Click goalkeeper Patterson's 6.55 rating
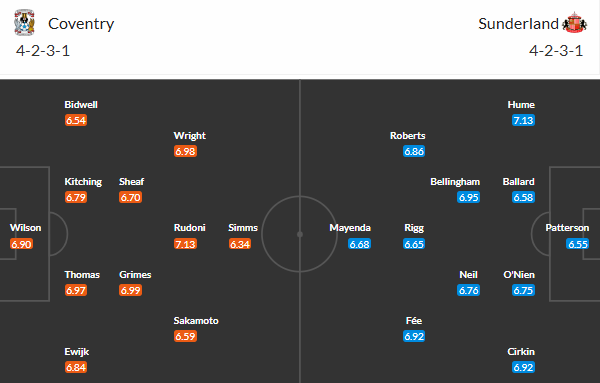The width and height of the screenshot is (600, 383). (577, 244)
